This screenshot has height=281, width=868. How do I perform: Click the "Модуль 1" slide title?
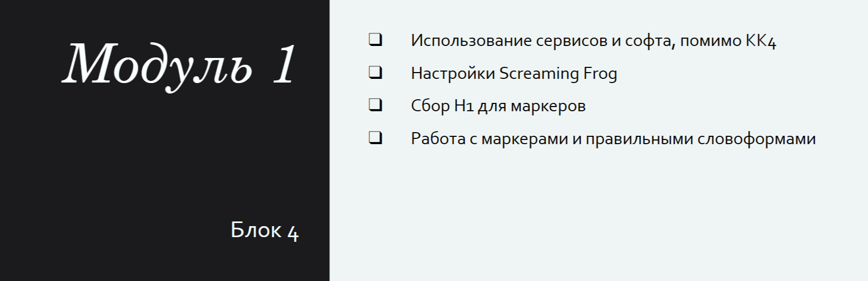coord(179,65)
